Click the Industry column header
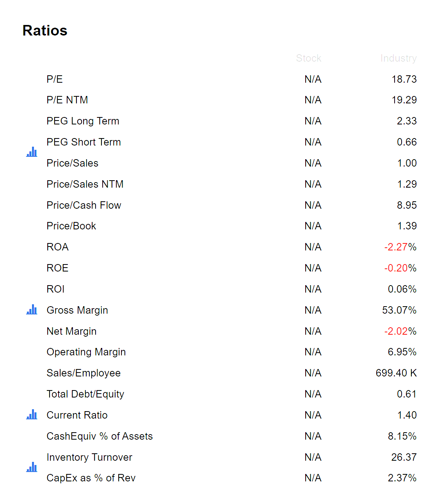This screenshot has width=434, height=504. coord(398,58)
